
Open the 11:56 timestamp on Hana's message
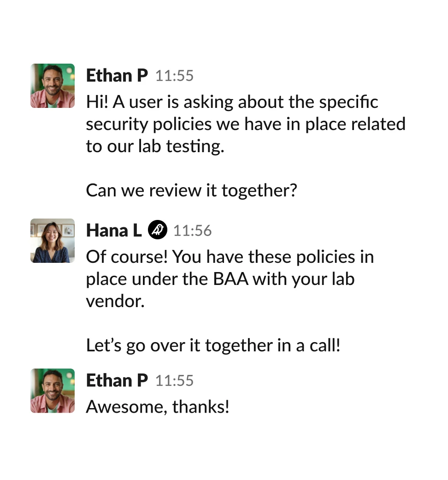[x=192, y=231]
